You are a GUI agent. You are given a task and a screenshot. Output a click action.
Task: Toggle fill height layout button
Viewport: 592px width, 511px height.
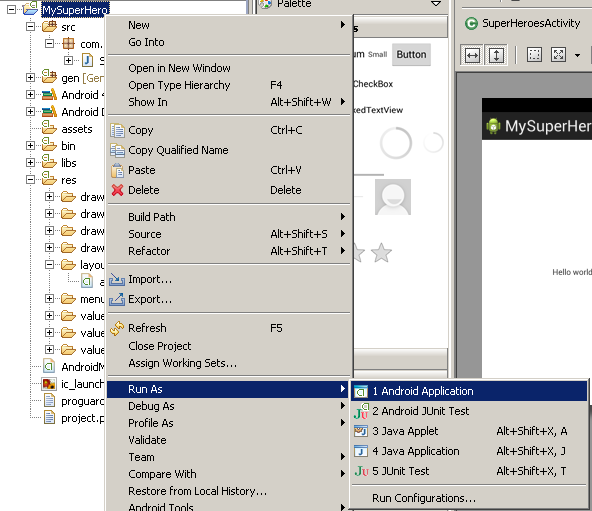[496, 55]
